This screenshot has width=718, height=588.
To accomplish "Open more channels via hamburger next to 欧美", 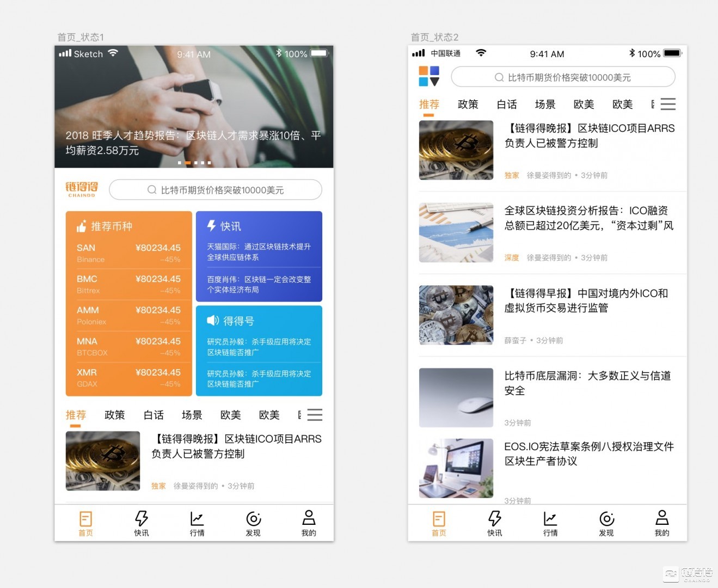I will (x=315, y=414).
